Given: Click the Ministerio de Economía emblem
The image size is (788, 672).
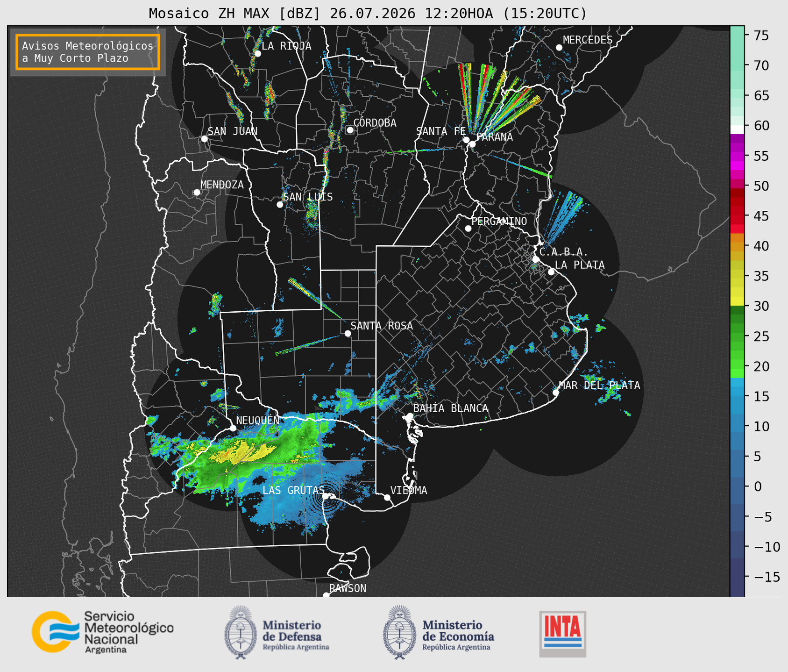Looking at the screenshot, I should [x=399, y=632].
